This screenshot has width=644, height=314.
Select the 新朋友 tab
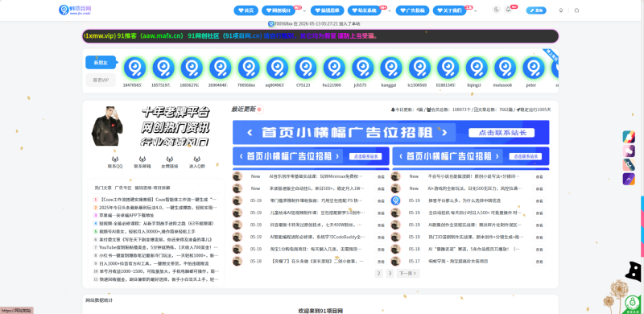101,63
